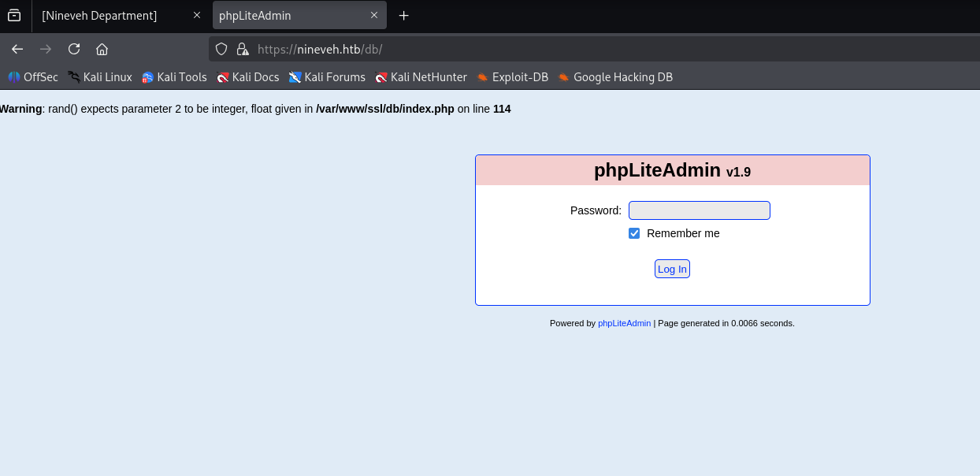
Task: Click the /var/www/ssl/db/index.php path in the warning
Action: point(385,109)
